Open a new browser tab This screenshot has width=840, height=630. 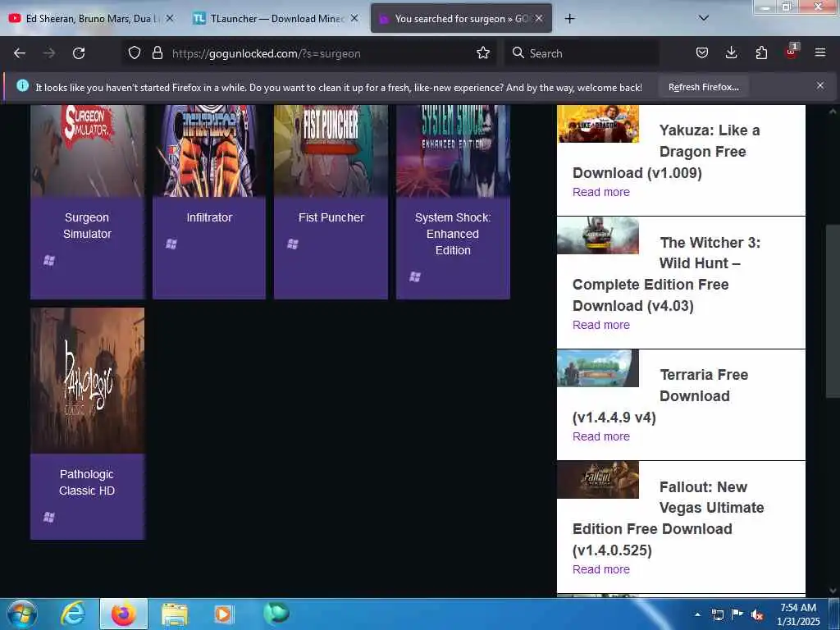(x=569, y=19)
